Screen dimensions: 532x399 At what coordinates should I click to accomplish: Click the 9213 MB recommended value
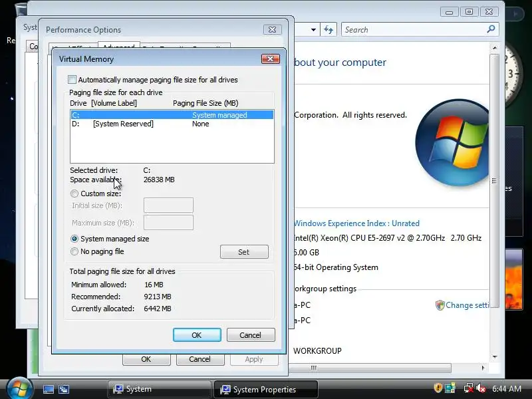pyautogui.click(x=158, y=297)
